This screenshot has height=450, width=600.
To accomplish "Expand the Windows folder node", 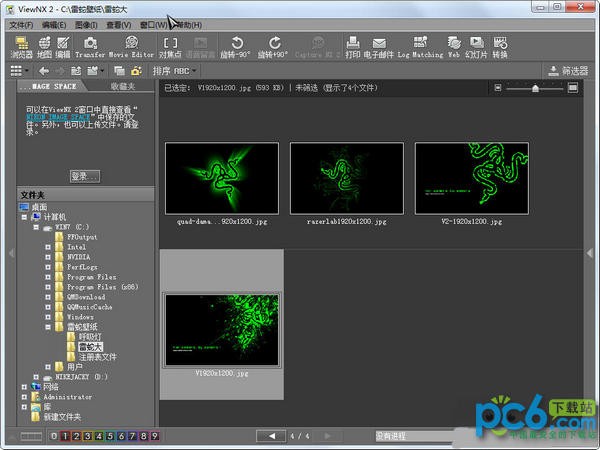I will coord(48,317).
